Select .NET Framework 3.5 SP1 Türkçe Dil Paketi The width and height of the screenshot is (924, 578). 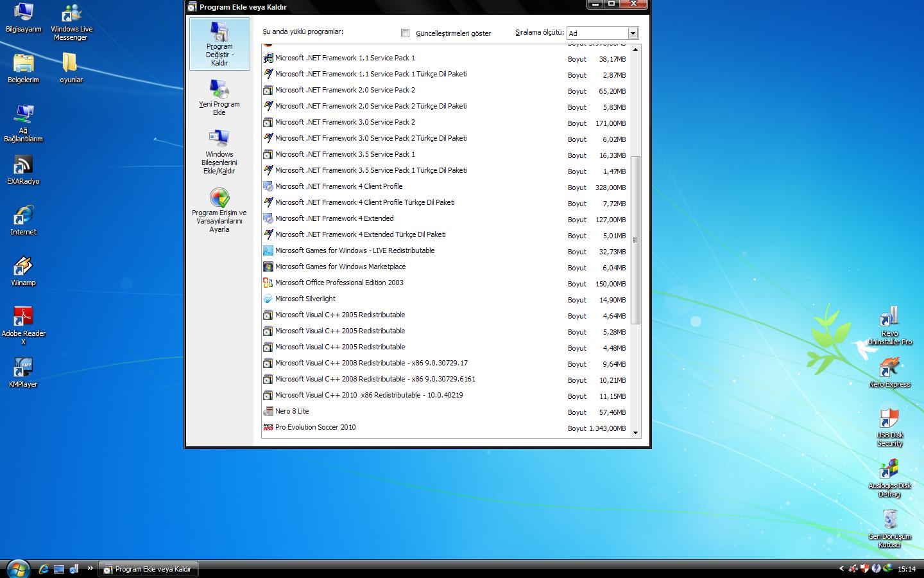pyautogui.click(x=445, y=170)
